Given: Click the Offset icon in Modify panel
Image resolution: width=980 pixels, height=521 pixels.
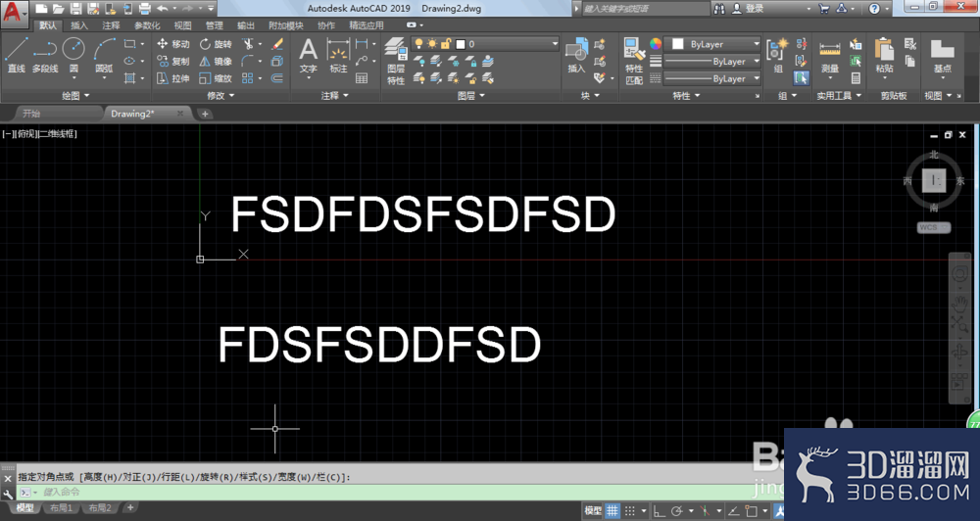Looking at the screenshot, I should [277, 78].
